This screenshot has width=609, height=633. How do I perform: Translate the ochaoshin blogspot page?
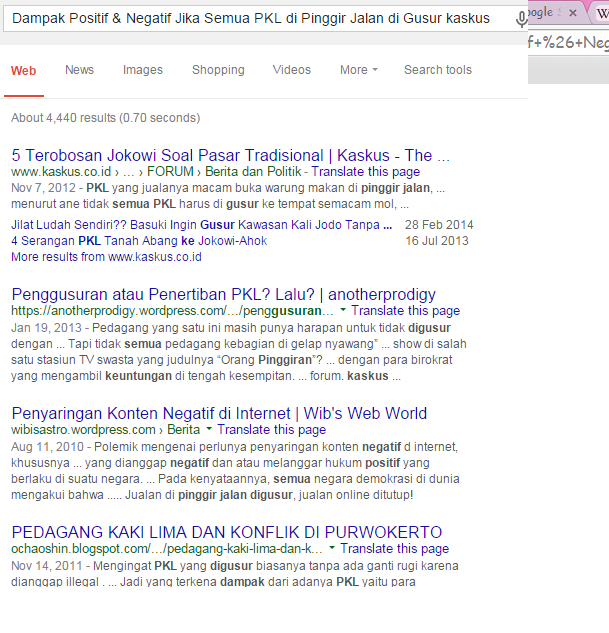(x=395, y=549)
